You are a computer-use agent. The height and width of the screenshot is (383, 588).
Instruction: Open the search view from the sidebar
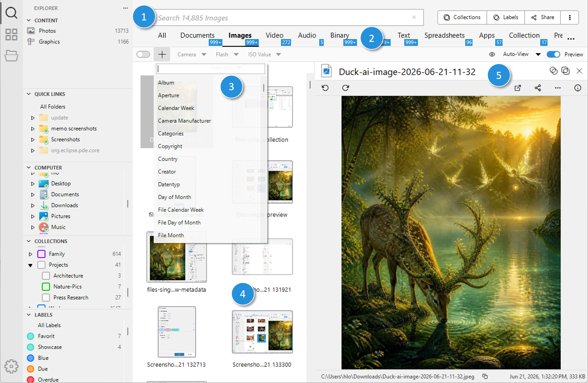point(11,13)
